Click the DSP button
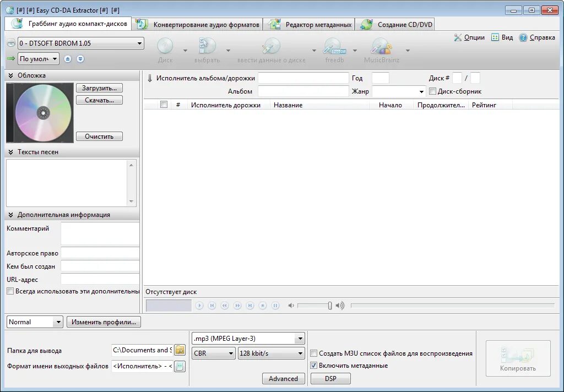Viewport: 564px width, 392px height. click(x=330, y=378)
